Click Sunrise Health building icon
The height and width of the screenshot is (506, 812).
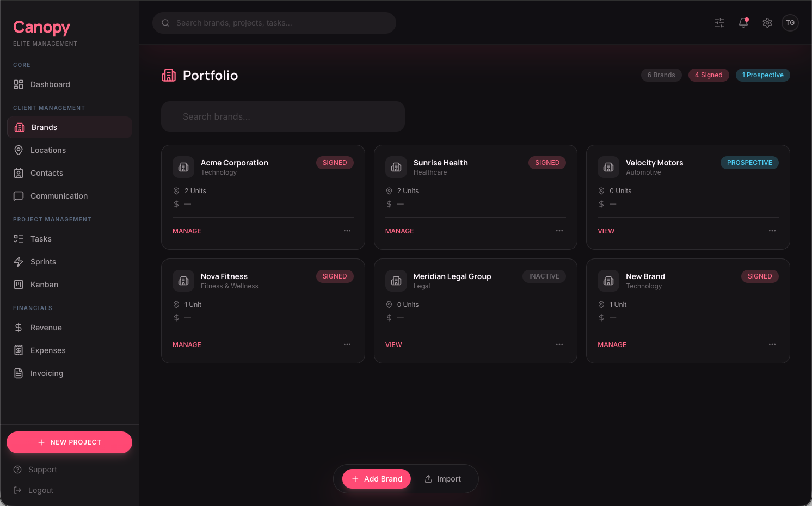click(x=396, y=167)
